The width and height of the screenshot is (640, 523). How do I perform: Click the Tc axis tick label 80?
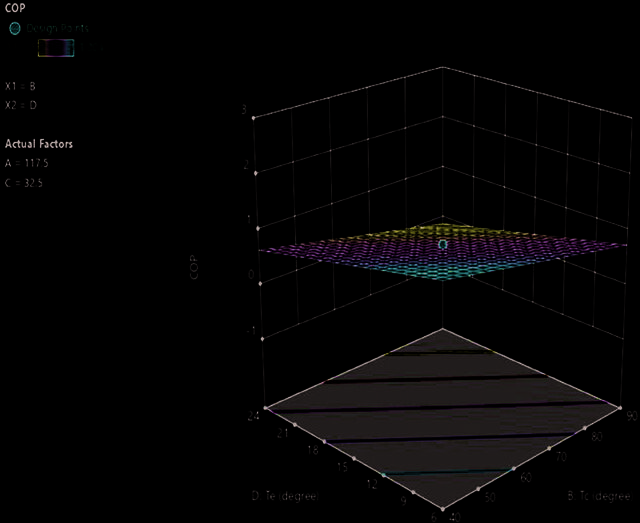597,436
